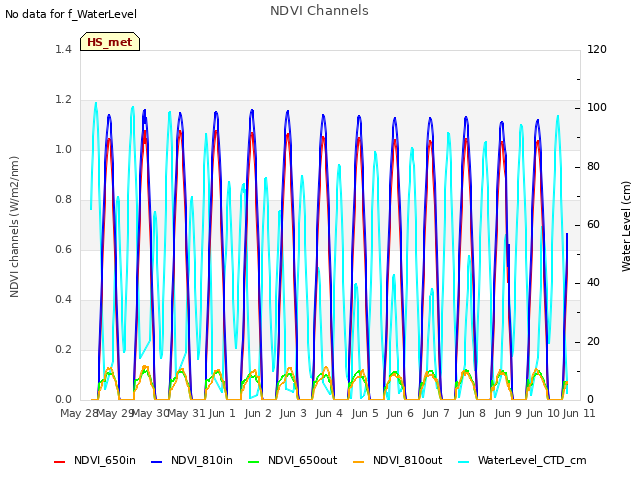Image resolution: width=640 pixels, height=480 pixels.
Task: Toggle NDVI_810in legend entry
Action: (x=192, y=460)
